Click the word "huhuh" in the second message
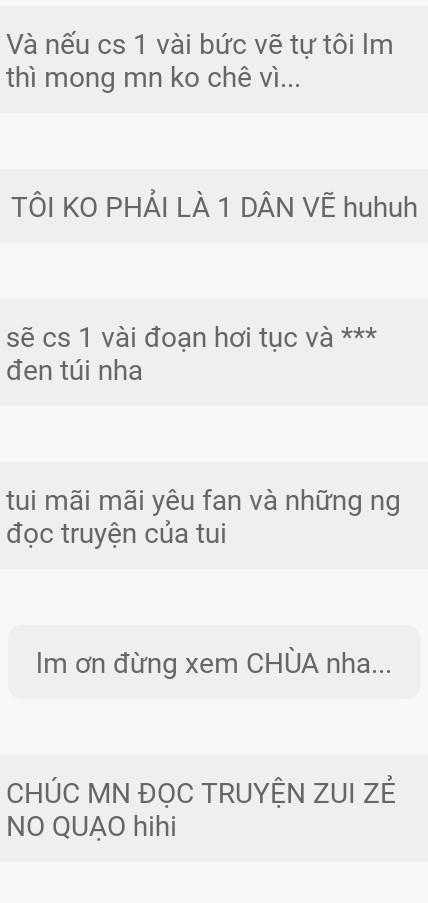The image size is (428, 903). (380, 207)
